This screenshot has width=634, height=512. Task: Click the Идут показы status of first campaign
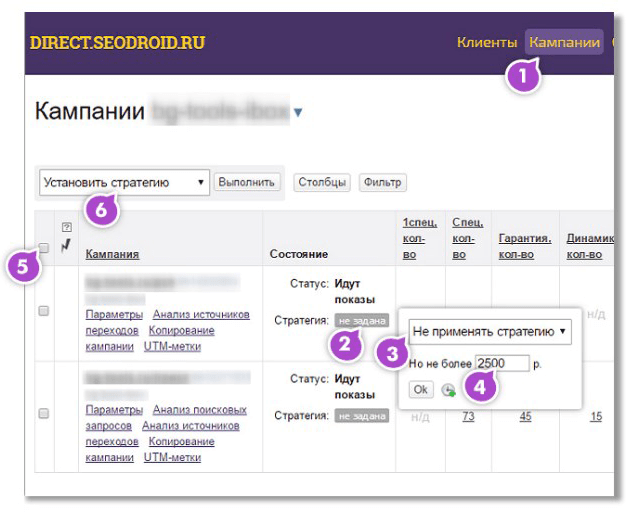tap(355, 292)
